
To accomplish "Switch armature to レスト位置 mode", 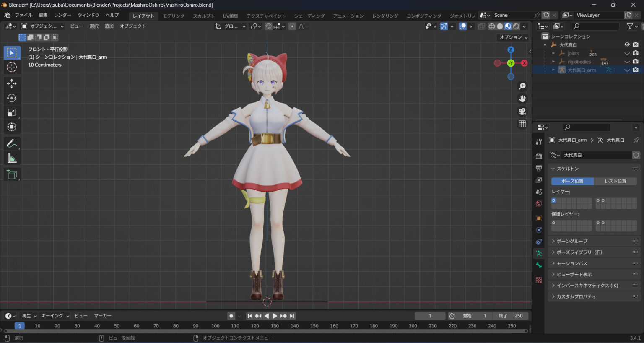I will pos(615,181).
